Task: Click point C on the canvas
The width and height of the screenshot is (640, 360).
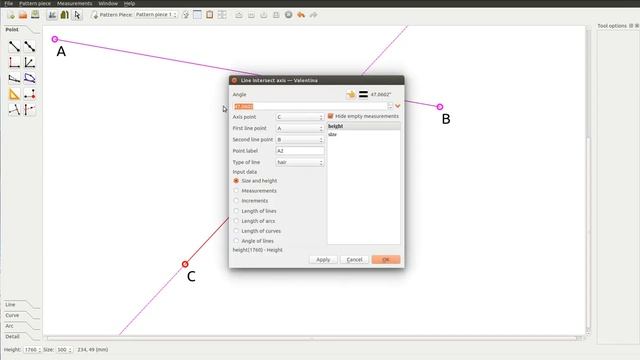Action: point(185,264)
